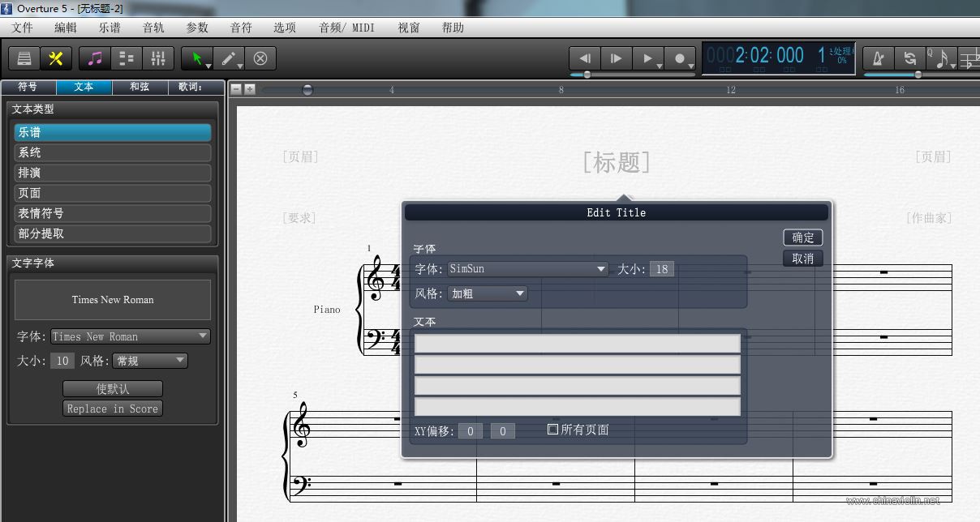Switch to the 文本 tab

[x=84, y=87]
